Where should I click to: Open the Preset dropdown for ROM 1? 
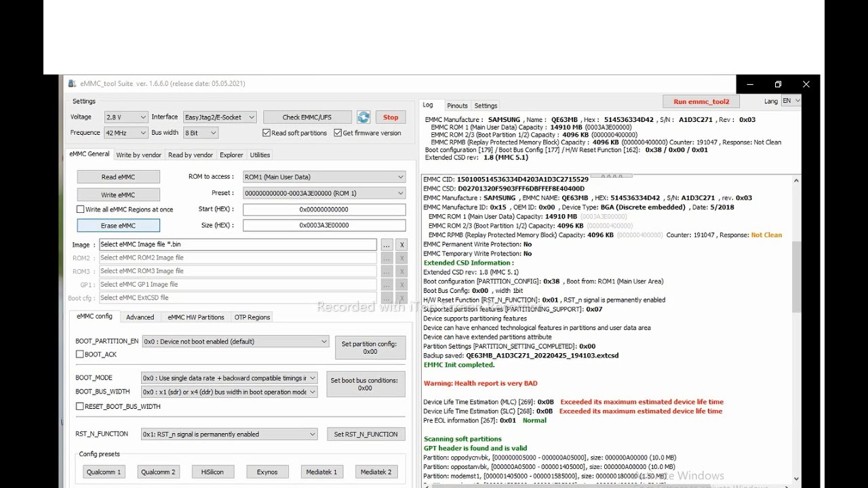click(x=324, y=193)
